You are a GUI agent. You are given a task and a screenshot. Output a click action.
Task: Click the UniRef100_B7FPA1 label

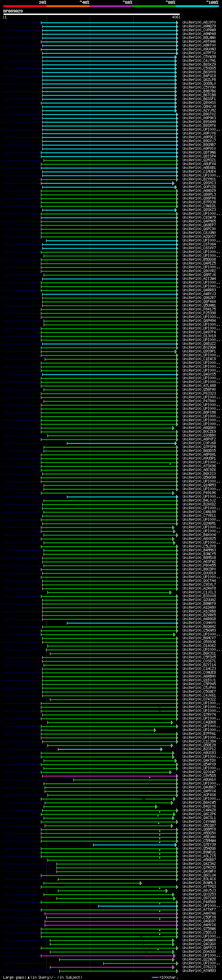pyautogui.click(x=199, y=734)
